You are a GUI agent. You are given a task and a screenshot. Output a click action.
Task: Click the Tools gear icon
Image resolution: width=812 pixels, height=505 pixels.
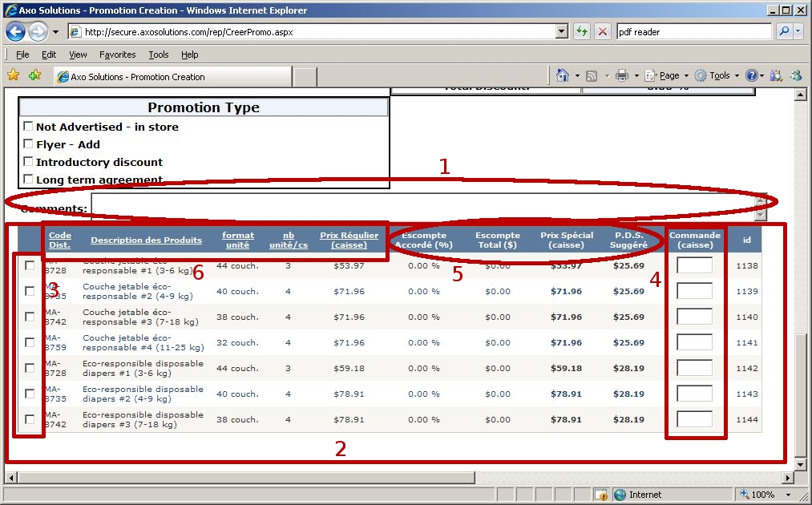point(701,75)
